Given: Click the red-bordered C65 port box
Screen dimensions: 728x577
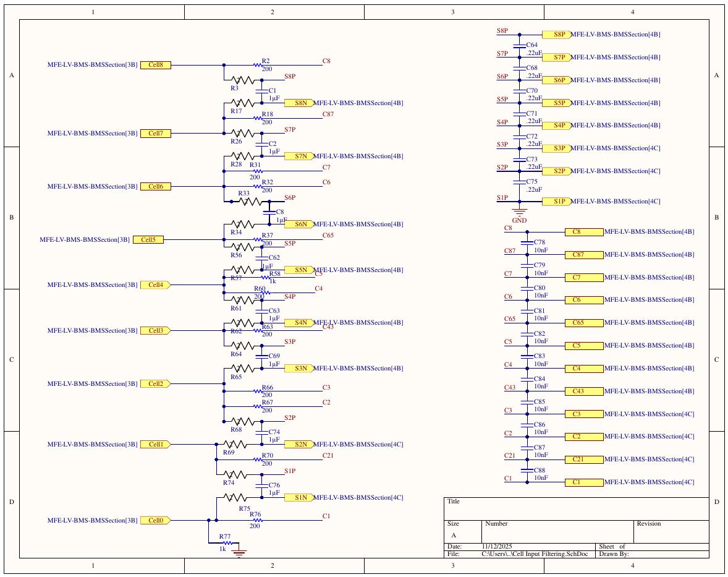Looking at the screenshot, I should coord(584,322).
